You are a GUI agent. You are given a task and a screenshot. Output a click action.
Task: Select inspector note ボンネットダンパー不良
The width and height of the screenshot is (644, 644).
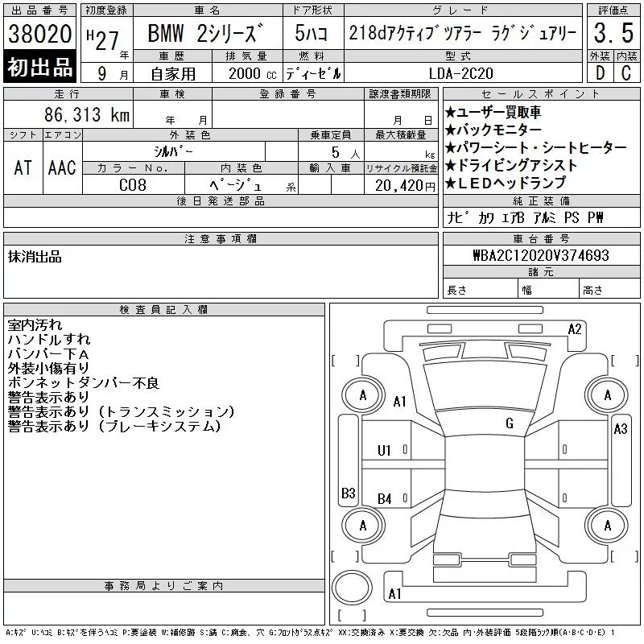(x=84, y=383)
